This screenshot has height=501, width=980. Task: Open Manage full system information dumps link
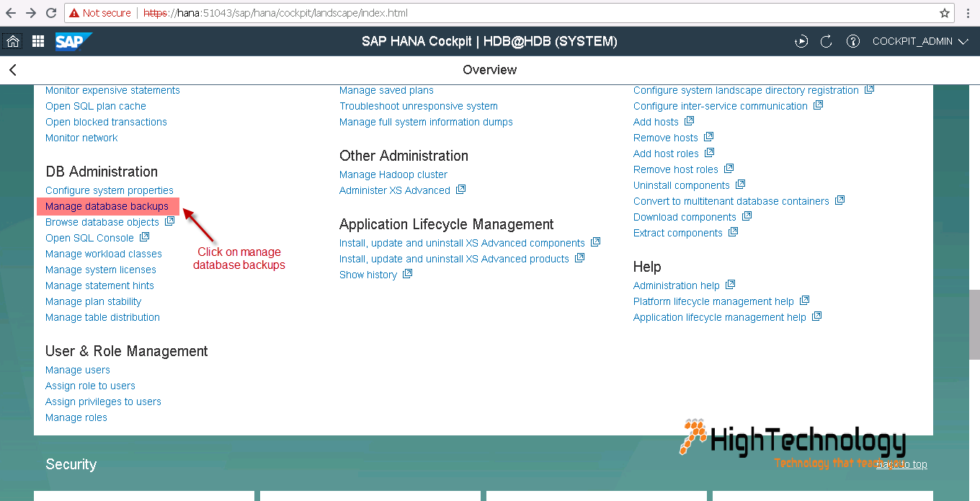pos(426,122)
